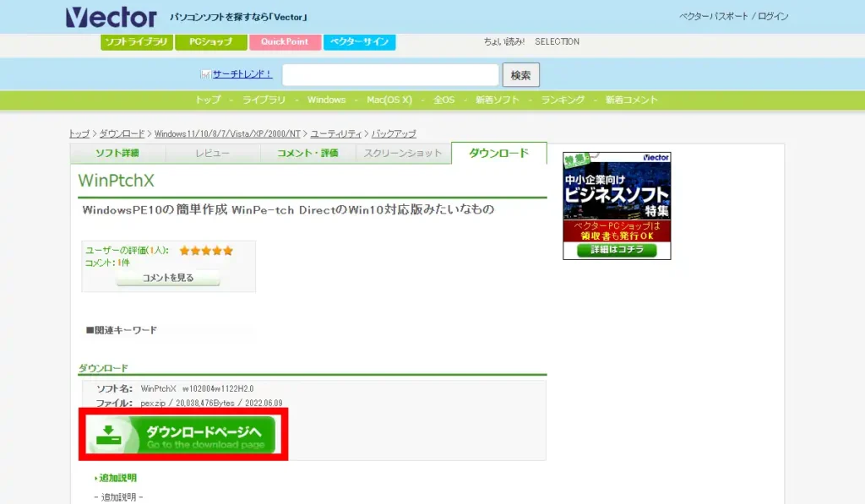This screenshot has width=865, height=504.
Task: Switch to the コメント・評価 tab
Action: pos(307,153)
